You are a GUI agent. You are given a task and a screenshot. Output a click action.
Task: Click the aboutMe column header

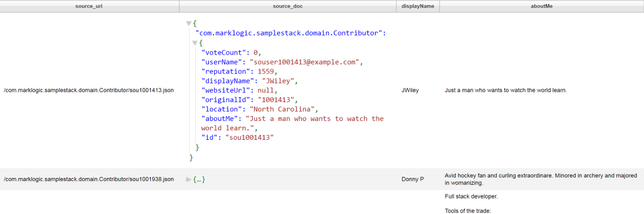[x=541, y=6]
